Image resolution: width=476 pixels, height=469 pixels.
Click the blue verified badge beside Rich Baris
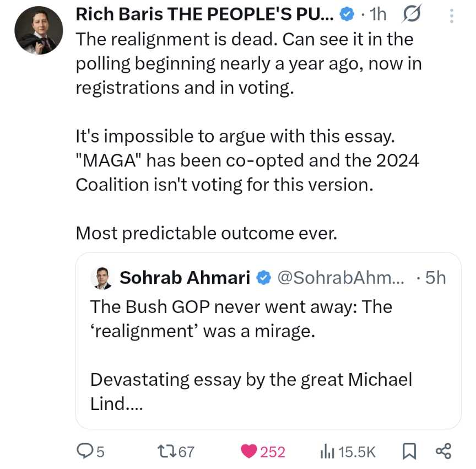pyautogui.click(x=347, y=15)
